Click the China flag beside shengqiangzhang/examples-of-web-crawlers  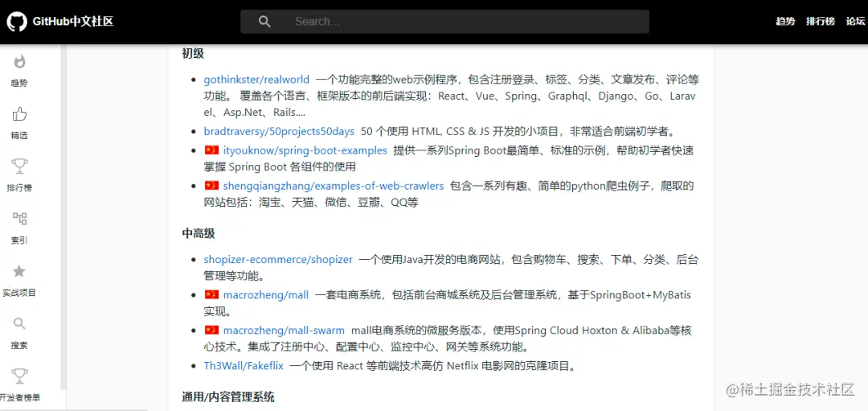pos(211,186)
